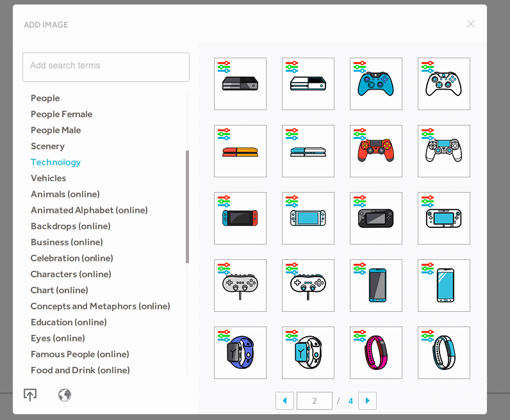Screen dimensions: 510x420
Task: Select the teal fitness band image
Action: click(x=444, y=353)
